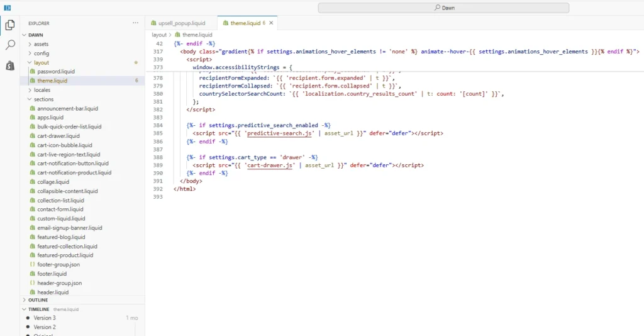Follow the 'predictive-search.js' asset link

point(279,133)
